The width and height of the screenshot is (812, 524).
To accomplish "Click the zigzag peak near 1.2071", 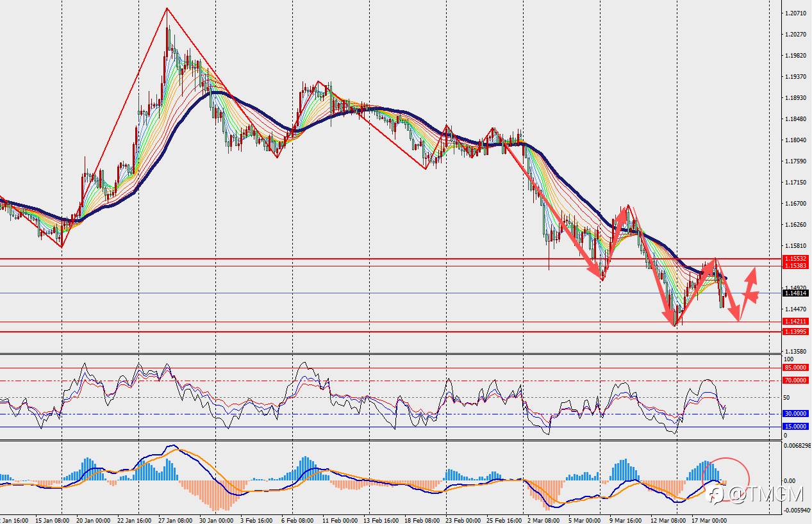I will (x=167, y=8).
